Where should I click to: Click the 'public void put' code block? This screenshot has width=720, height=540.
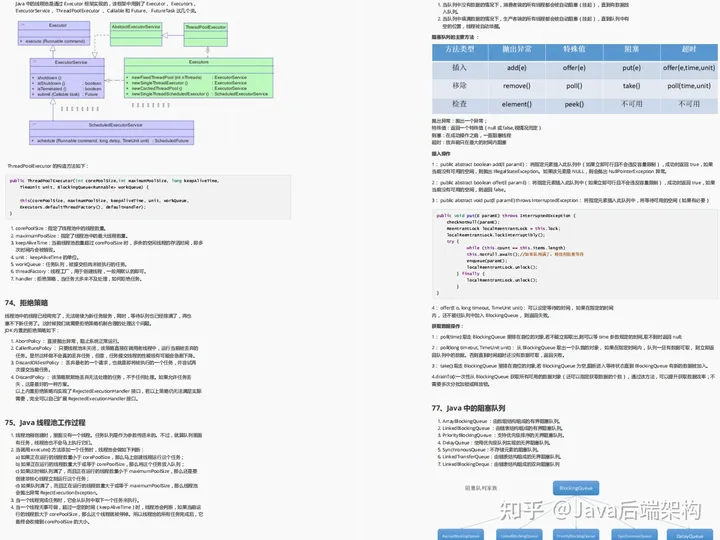click(x=575, y=254)
